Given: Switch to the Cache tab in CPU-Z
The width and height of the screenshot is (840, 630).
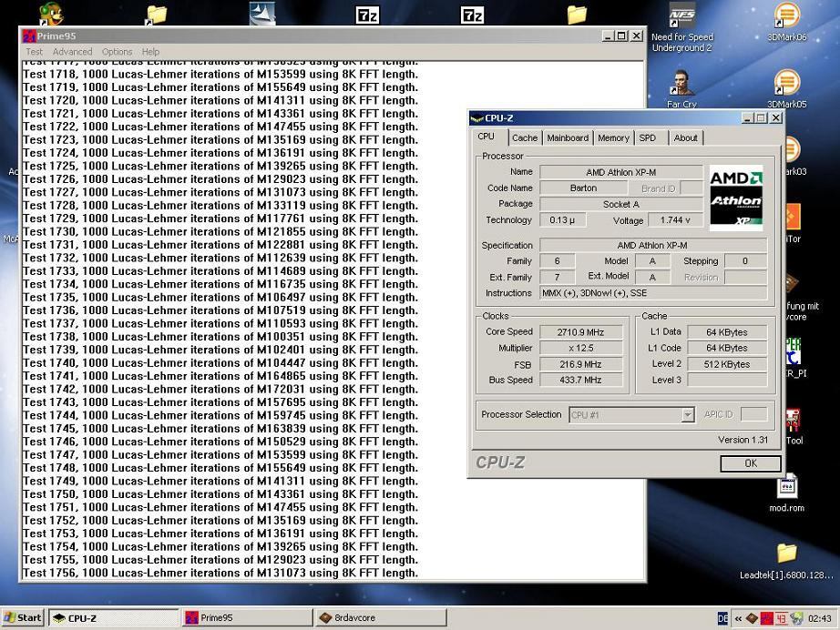Looking at the screenshot, I should (525, 138).
